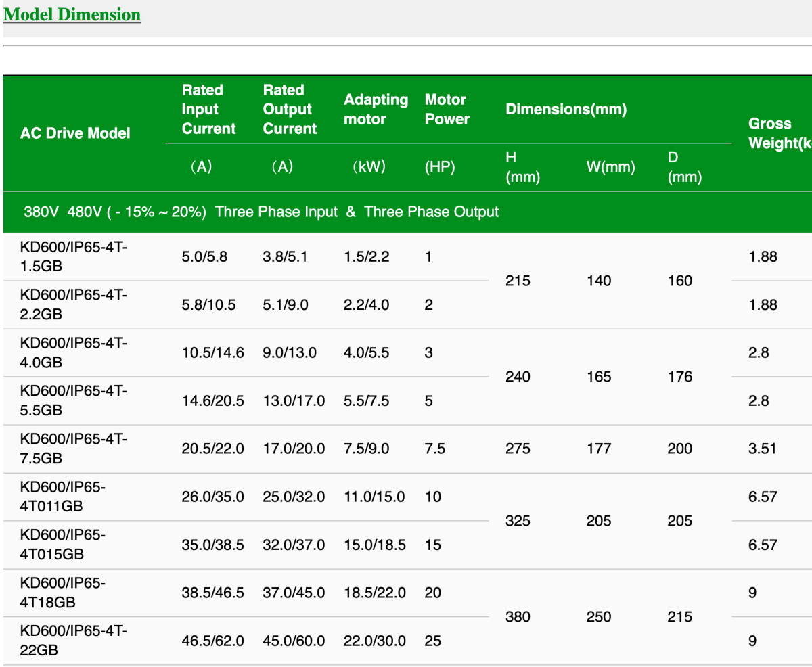The image size is (812, 667).
Task: Click the width value "140"
Action: pyautogui.click(x=599, y=281)
